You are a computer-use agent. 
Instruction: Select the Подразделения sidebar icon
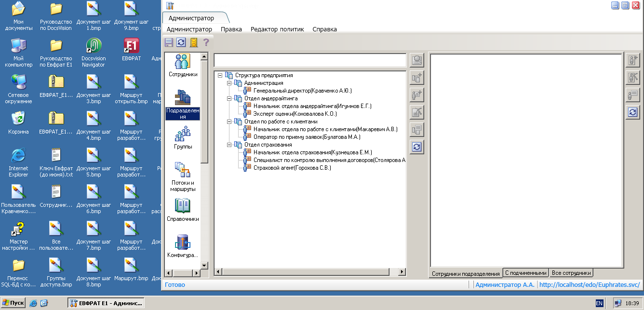pos(183,105)
